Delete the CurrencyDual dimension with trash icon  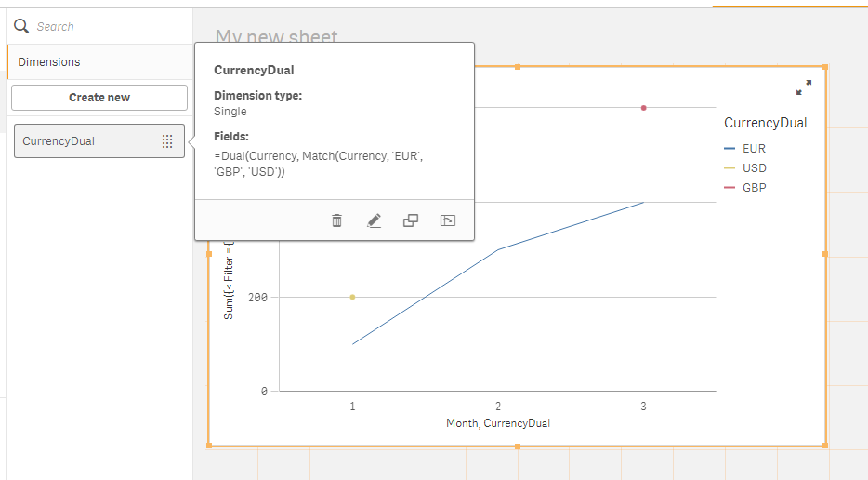tap(336, 220)
